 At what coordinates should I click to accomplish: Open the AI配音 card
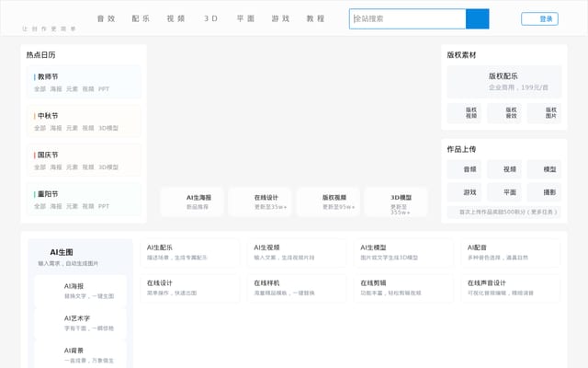tap(511, 252)
